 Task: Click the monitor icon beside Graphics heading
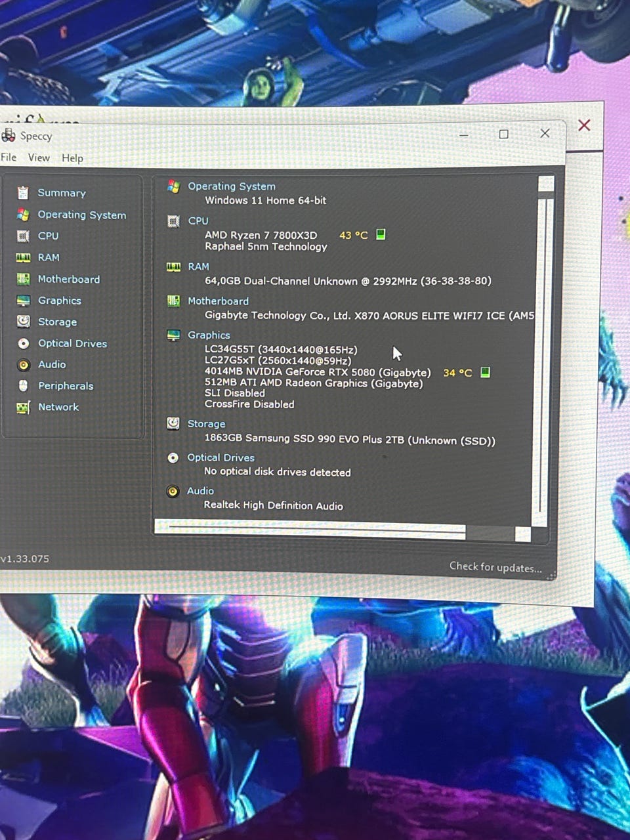coord(173,335)
